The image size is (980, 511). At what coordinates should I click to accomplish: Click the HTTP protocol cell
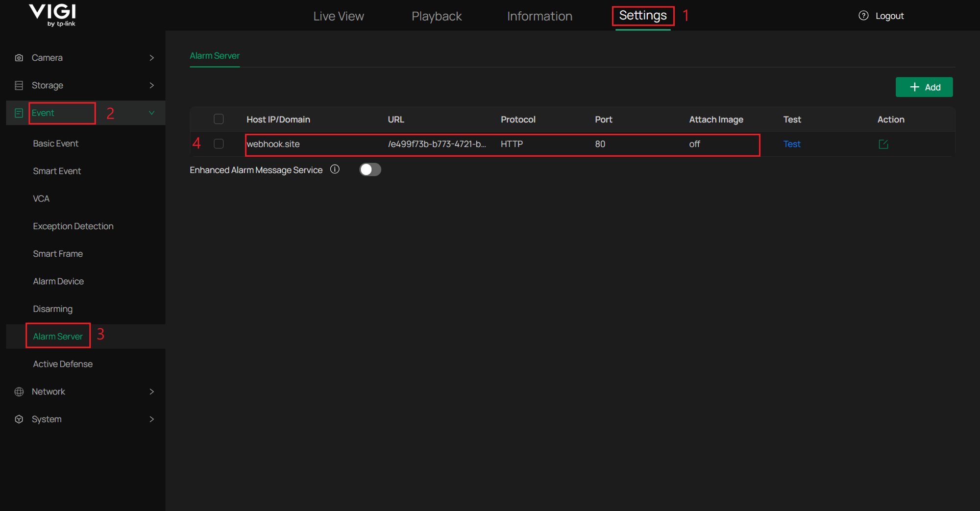pos(512,144)
